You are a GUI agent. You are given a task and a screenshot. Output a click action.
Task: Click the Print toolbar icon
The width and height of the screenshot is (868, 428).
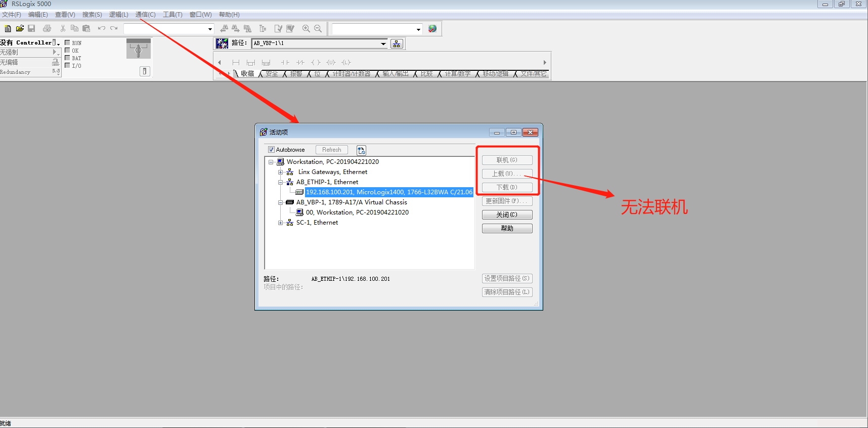pos(47,29)
